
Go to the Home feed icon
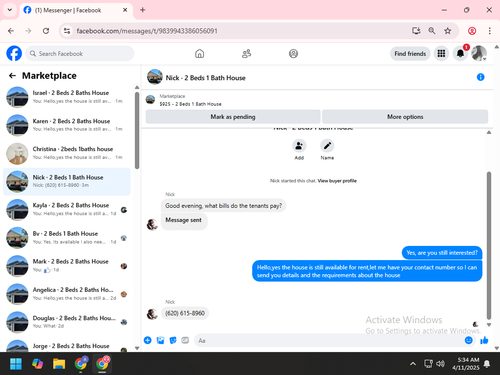199,54
